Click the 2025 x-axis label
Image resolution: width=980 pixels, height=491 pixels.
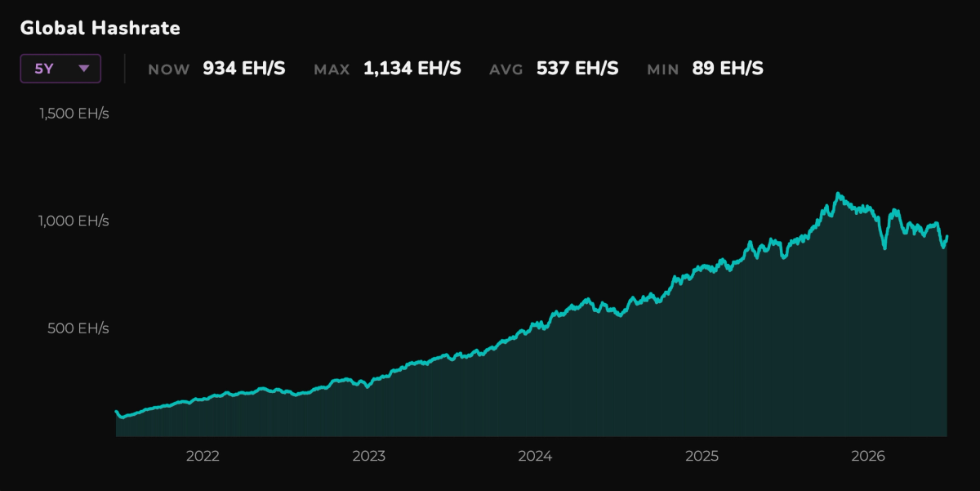[x=702, y=457]
